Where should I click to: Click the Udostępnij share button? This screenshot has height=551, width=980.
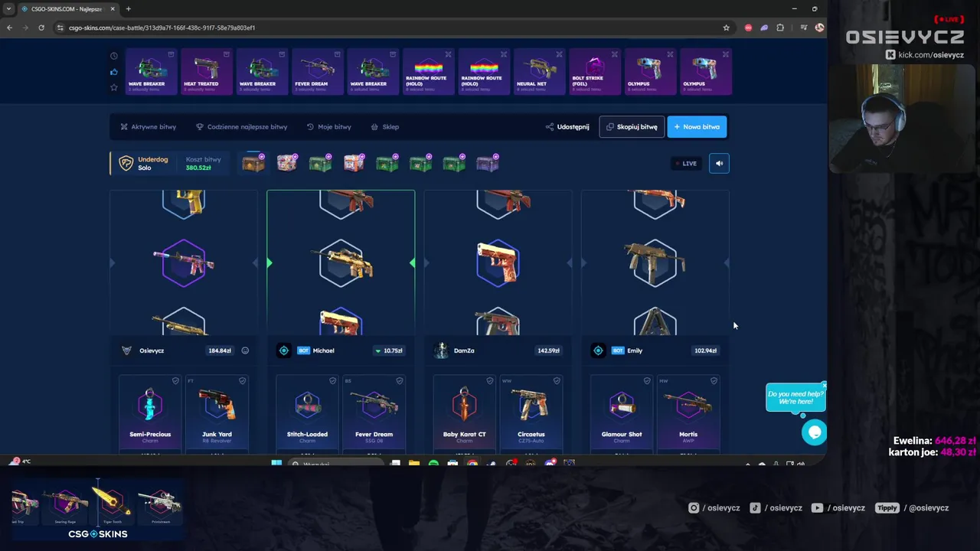(567, 127)
